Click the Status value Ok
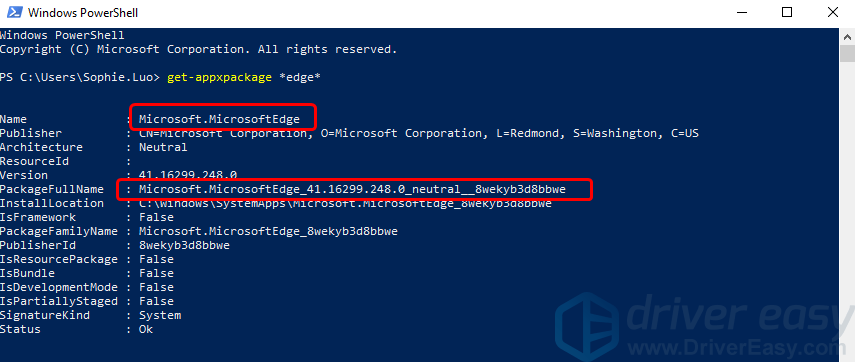The width and height of the screenshot is (855, 362). (x=146, y=329)
